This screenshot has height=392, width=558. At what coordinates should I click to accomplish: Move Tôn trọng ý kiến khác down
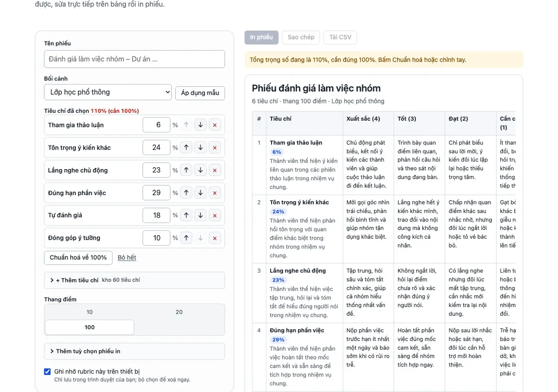(x=200, y=148)
